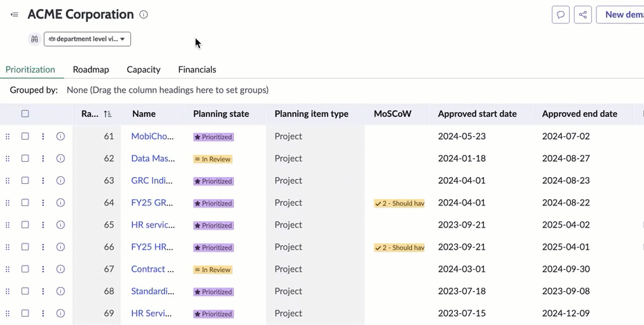Open info icon for rank 62 row

click(x=60, y=158)
